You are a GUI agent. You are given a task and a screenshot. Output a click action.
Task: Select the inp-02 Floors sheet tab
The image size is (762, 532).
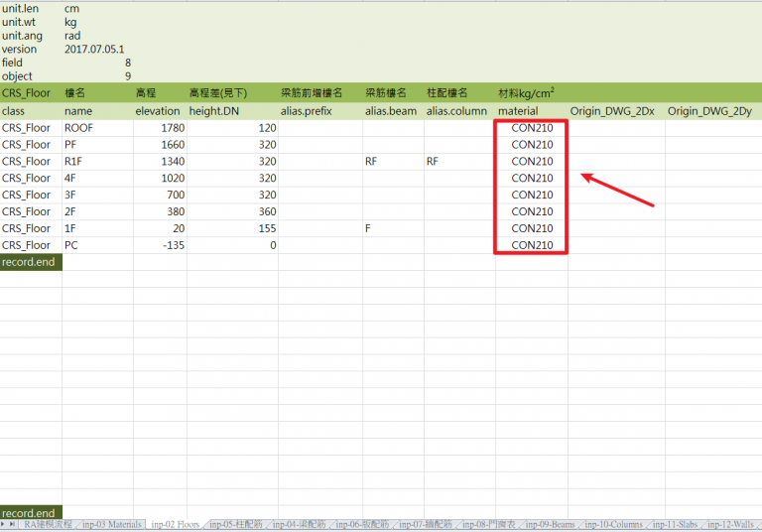point(175,524)
